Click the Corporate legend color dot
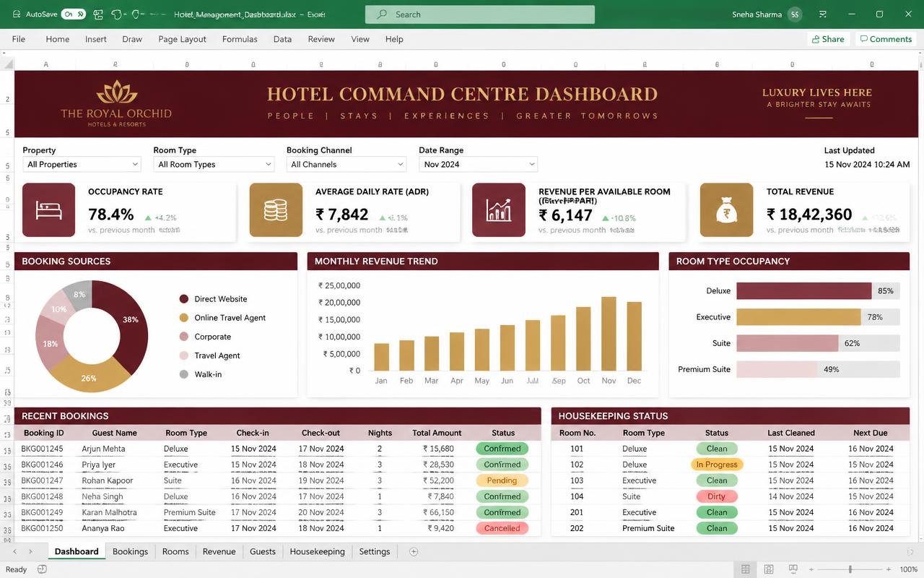 (x=183, y=337)
